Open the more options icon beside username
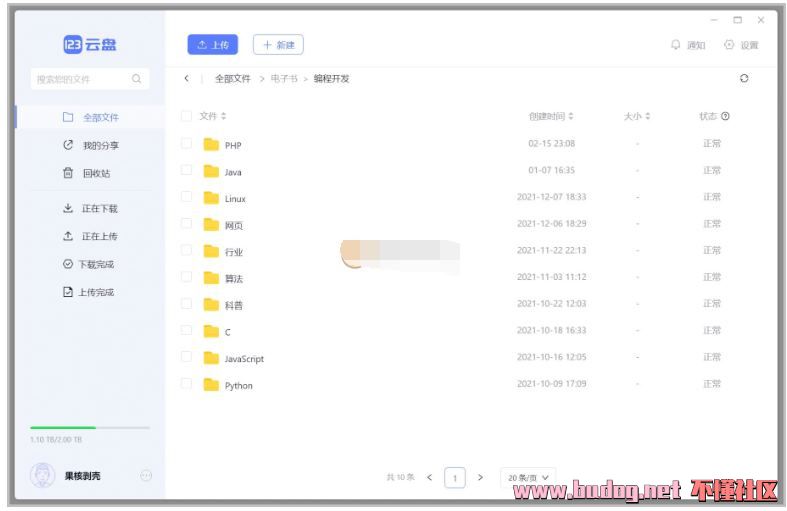Screen dimensions: 787x511 pyautogui.click(x=146, y=475)
